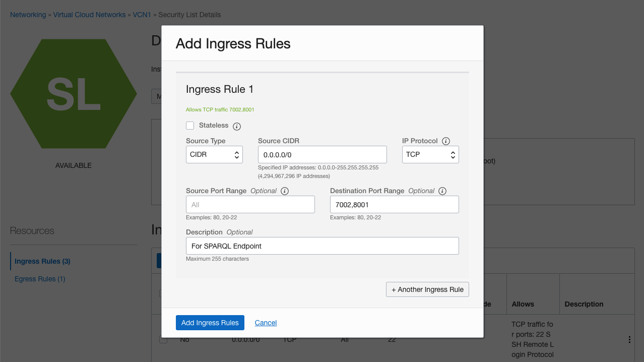Cancel the Add Ingress Rules dialog
Viewport: 644px width, 362px height.
pyautogui.click(x=266, y=323)
